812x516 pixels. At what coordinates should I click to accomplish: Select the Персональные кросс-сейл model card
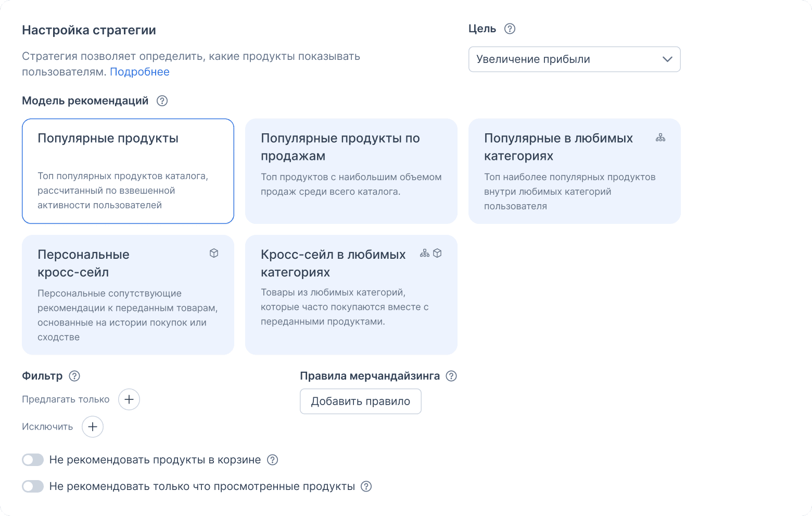point(128,294)
